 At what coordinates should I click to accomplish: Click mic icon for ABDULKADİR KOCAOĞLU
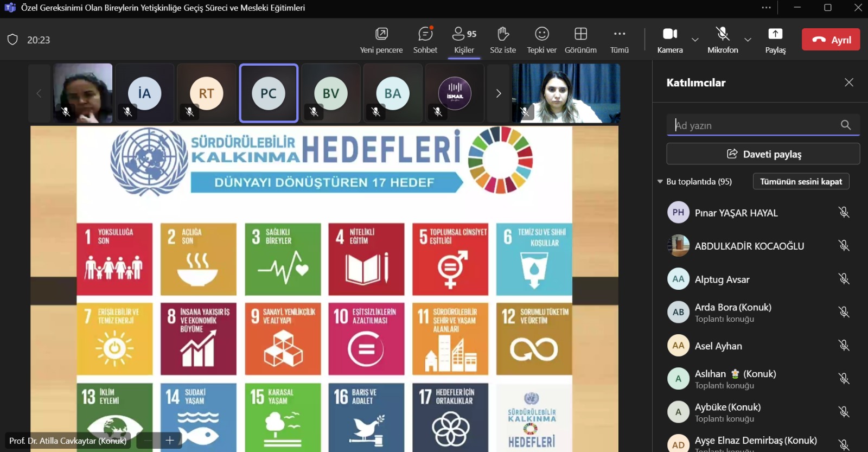coord(844,245)
